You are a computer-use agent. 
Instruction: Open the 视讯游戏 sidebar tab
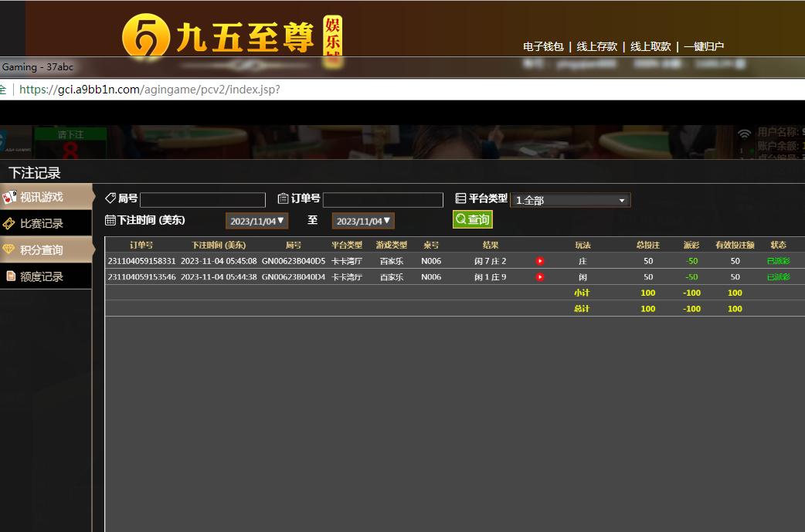46,197
